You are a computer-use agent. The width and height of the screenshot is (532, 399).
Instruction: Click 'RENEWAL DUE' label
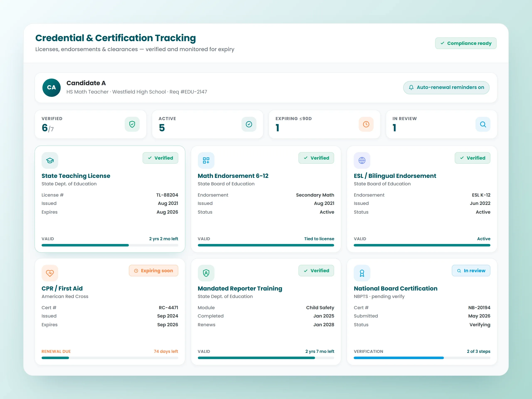coord(56,351)
